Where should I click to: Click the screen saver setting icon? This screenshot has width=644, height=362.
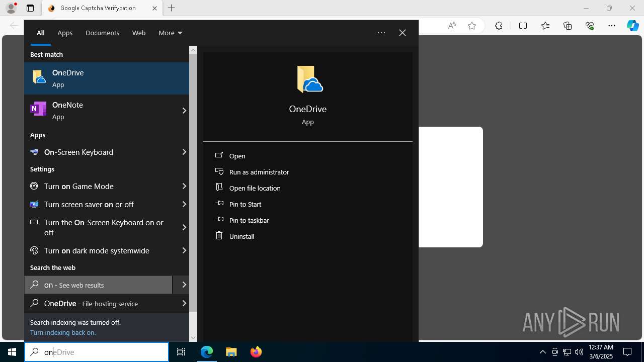pos(34,204)
